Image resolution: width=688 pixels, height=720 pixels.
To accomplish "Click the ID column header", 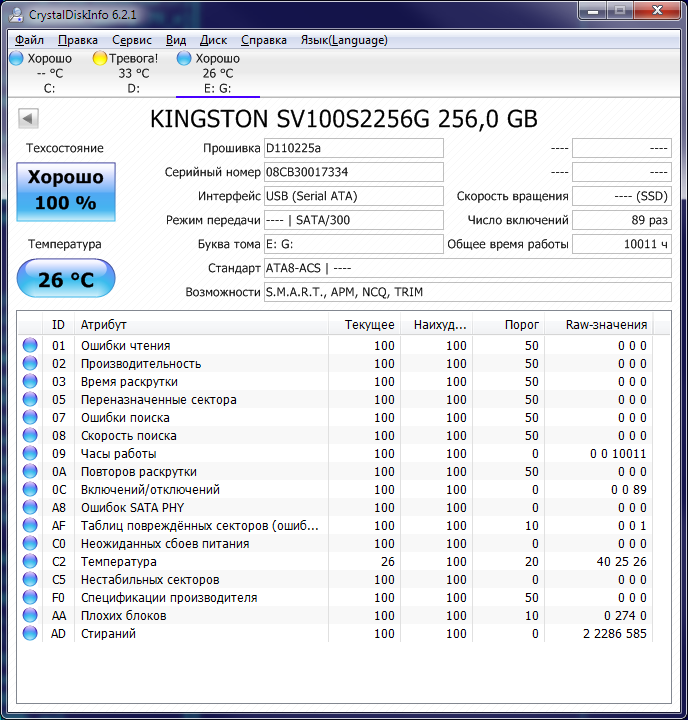I will click(58, 325).
